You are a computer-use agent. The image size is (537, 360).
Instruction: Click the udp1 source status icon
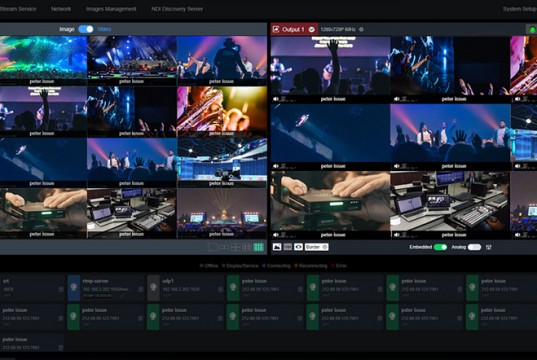(153, 288)
